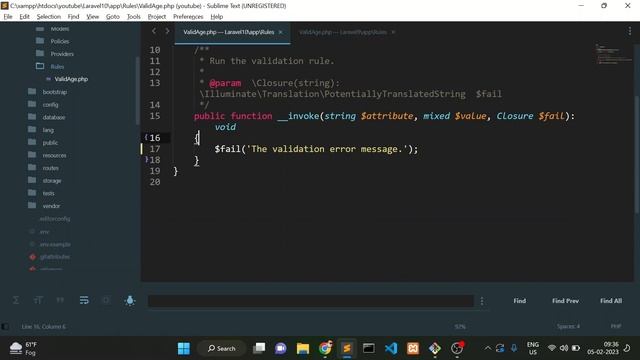Click the Find Prev button

(565, 301)
